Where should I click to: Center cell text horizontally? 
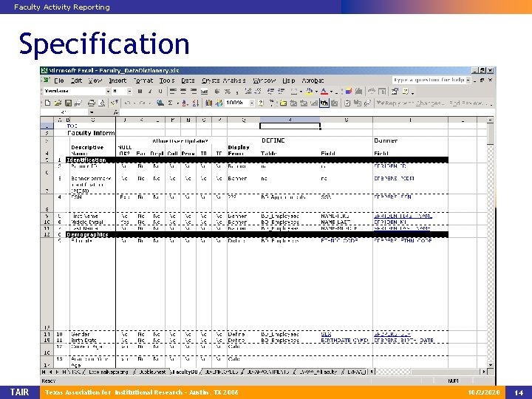click(183, 91)
